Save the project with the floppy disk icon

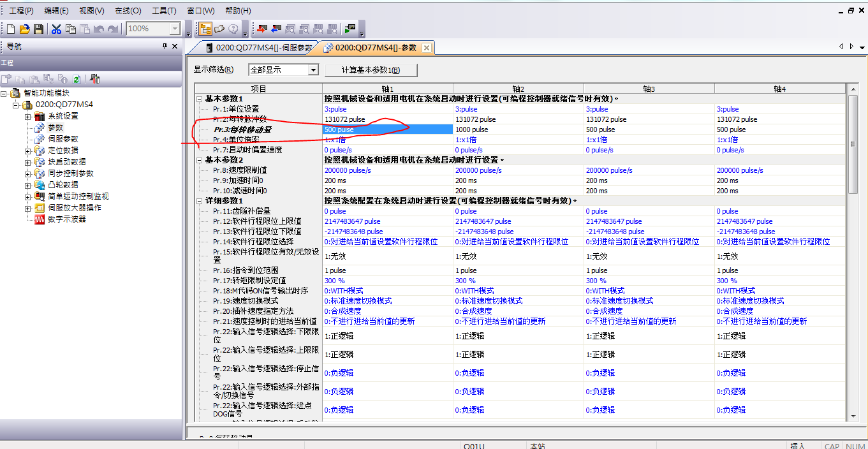coord(38,29)
